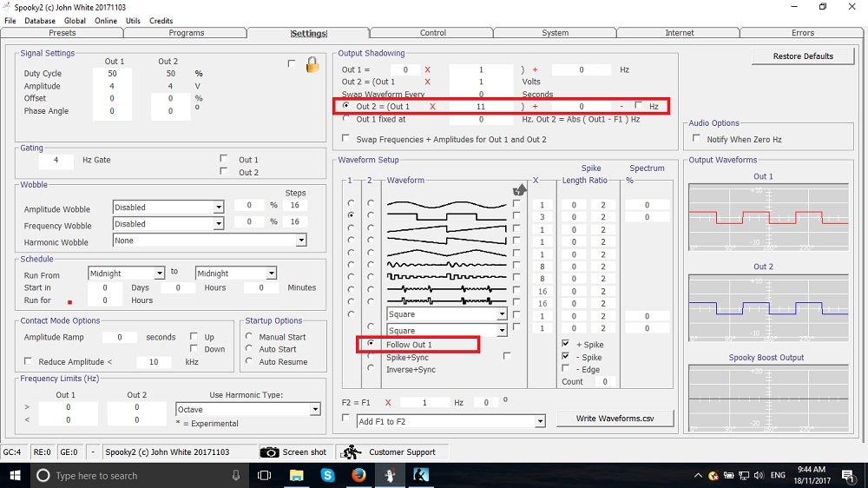Screen dimensions: 868x488
Task: Open the Amplitude Wobble dropdown
Action: click(219, 208)
